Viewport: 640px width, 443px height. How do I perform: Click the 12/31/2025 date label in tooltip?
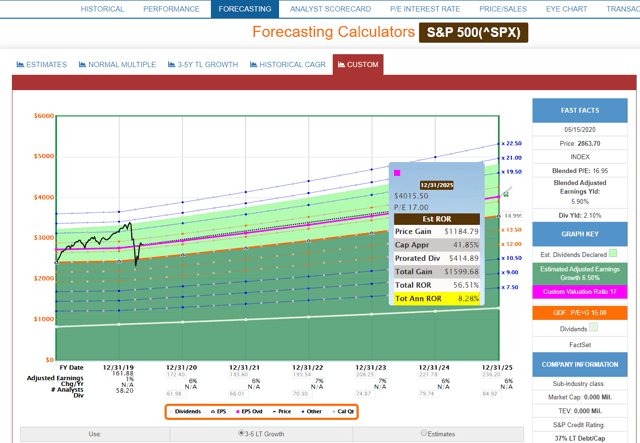[437, 185]
